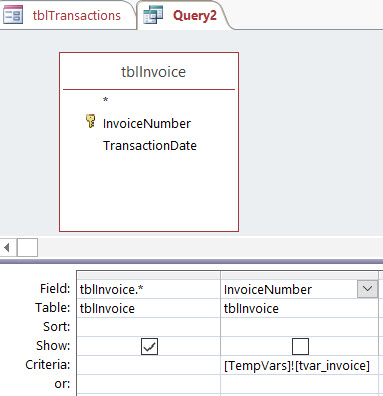Image resolution: width=383 pixels, height=396 pixels.
Task: Select InvoiceNumber in the tblInvoice field list
Action: pyautogui.click(x=147, y=124)
